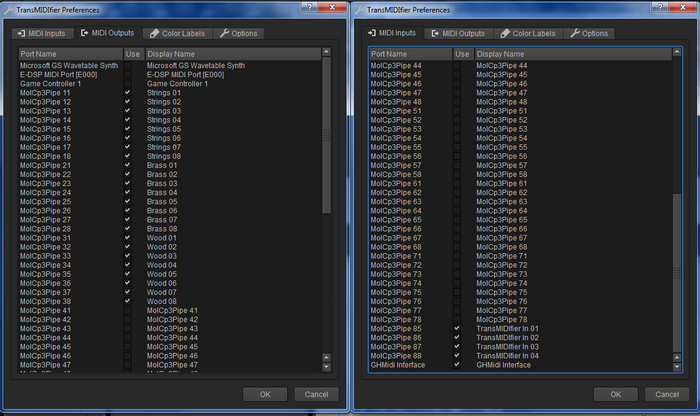Confirm with OK in right Preferences window
The height and width of the screenshot is (416, 700).
click(x=616, y=395)
